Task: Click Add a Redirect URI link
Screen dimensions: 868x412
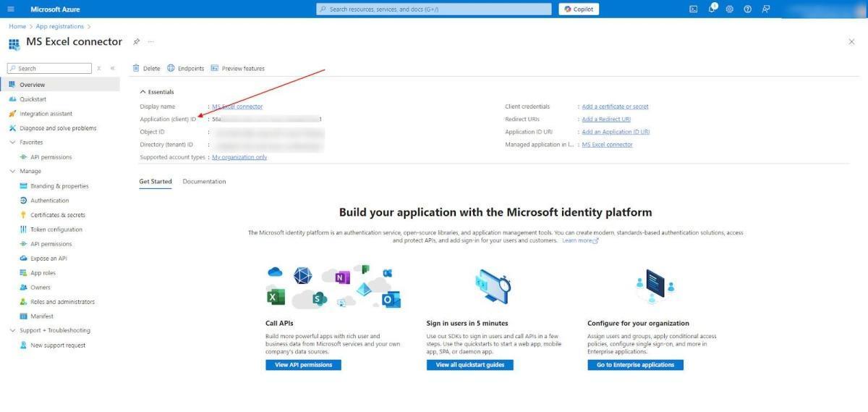Action: (x=606, y=119)
